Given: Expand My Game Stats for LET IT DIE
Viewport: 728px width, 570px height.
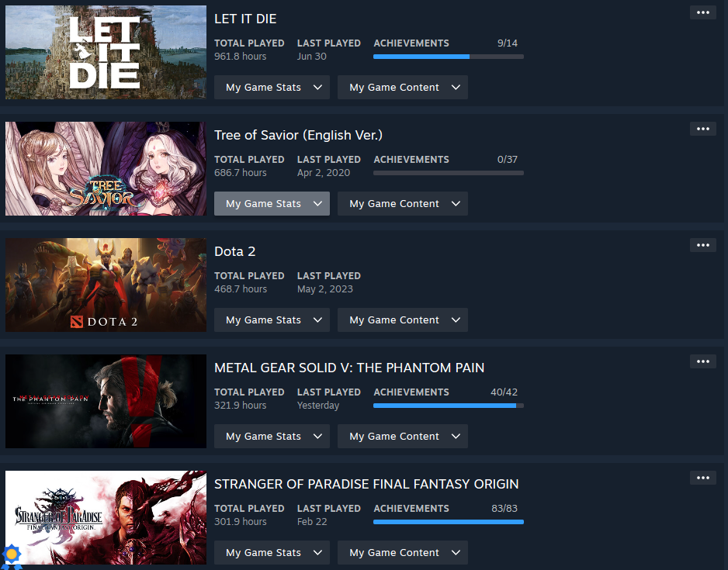Looking at the screenshot, I should point(272,87).
